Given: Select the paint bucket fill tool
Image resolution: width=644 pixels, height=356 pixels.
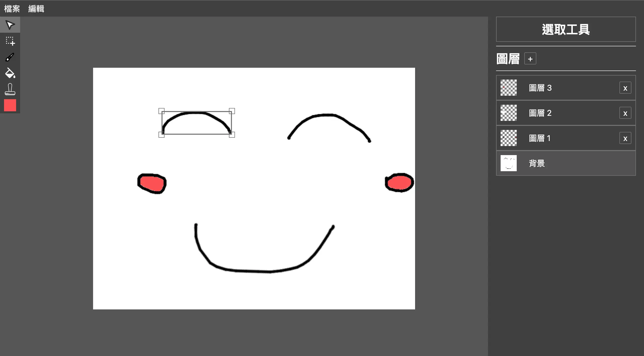Looking at the screenshot, I should click(x=10, y=73).
